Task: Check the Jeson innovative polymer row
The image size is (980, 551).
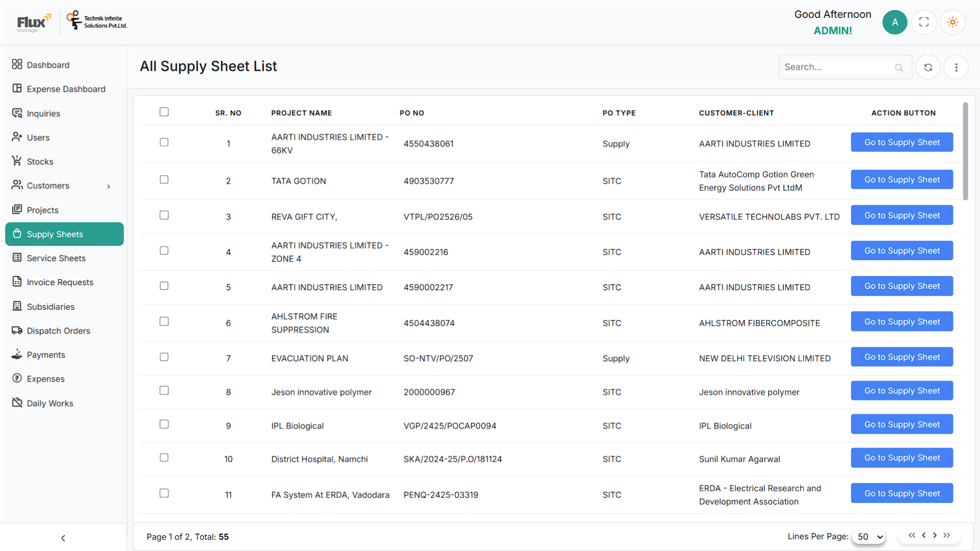Action: point(164,390)
